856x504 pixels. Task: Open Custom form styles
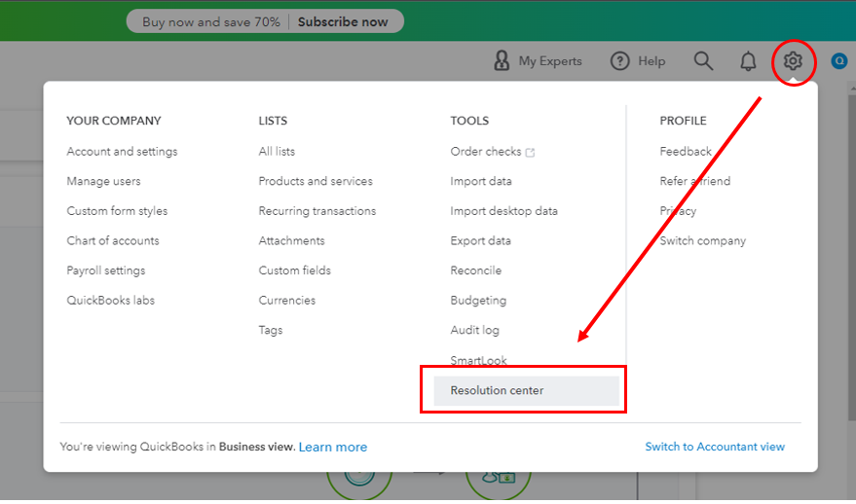(117, 211)
